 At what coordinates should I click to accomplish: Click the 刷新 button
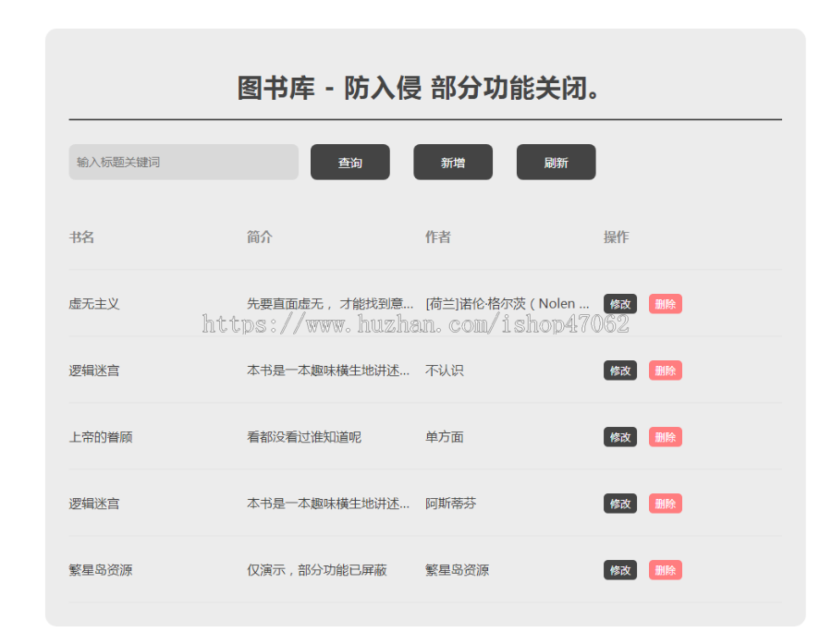click(557, 162)
